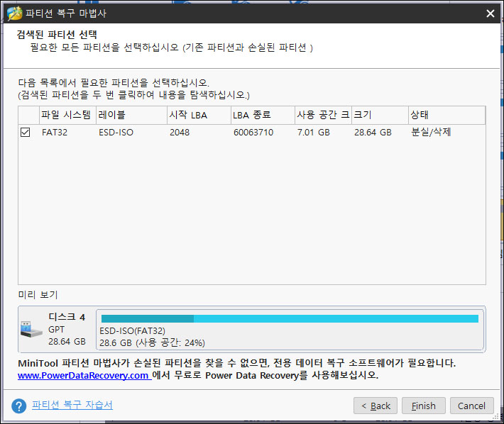Click the 디스크 4 label in preview
504x424 pixels.
[x=67, y=317]
